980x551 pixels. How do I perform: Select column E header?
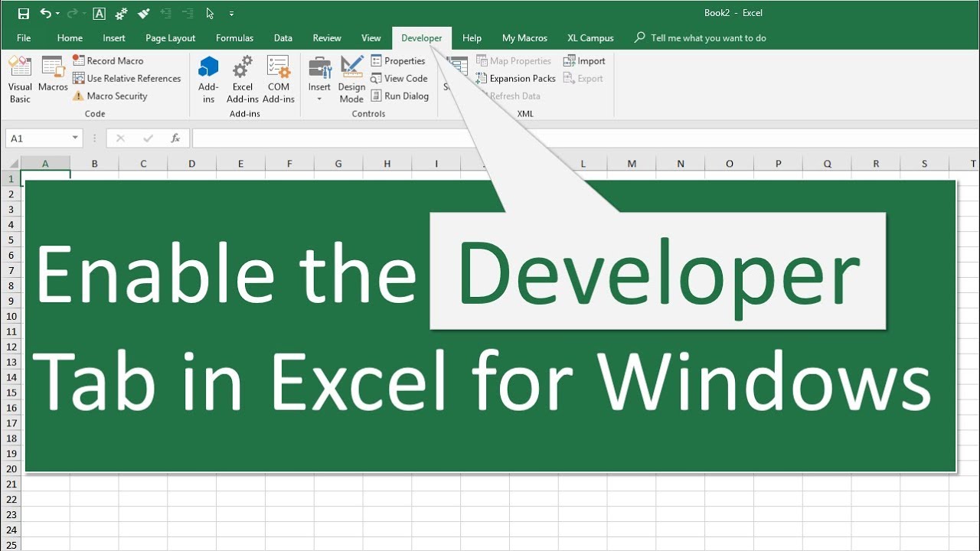[x=240, y=164]
